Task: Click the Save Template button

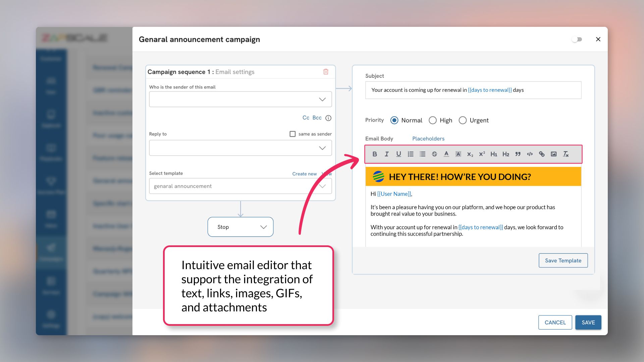Action: click(563, 260)
